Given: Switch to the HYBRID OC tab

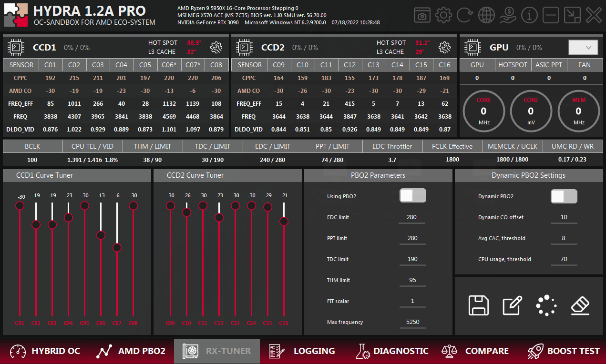Looking at the screenshot, I should tap(45, 351).
